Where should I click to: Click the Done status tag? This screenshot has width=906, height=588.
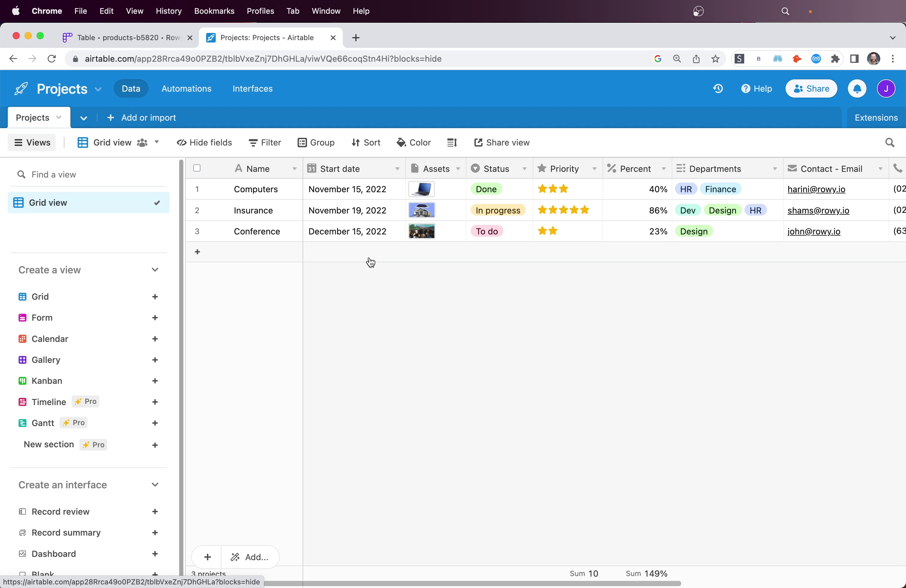pyautogui.click(x=487, y=189)
